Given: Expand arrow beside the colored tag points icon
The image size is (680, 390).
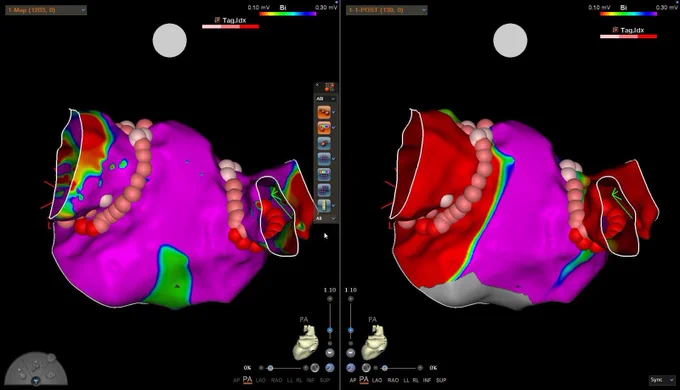Looking at the screenshot, I should (333, 128).
